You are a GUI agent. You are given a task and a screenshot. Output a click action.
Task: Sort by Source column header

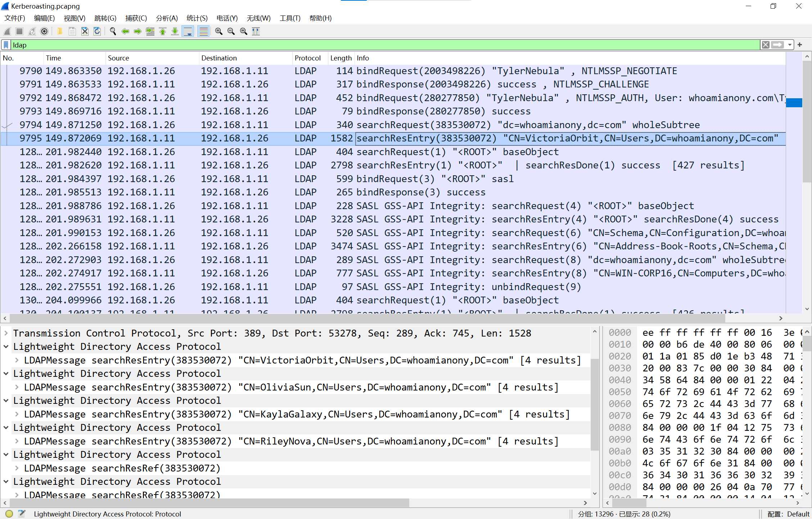[x=152, y=58]
